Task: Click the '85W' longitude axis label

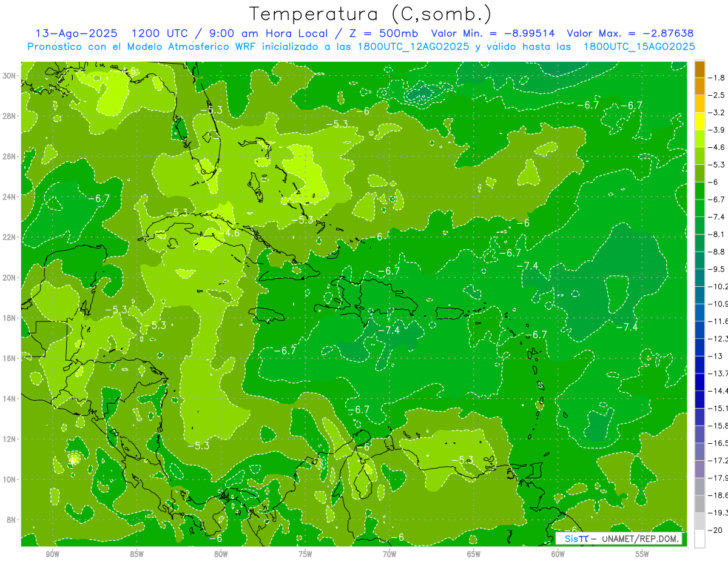Action: 137,554
